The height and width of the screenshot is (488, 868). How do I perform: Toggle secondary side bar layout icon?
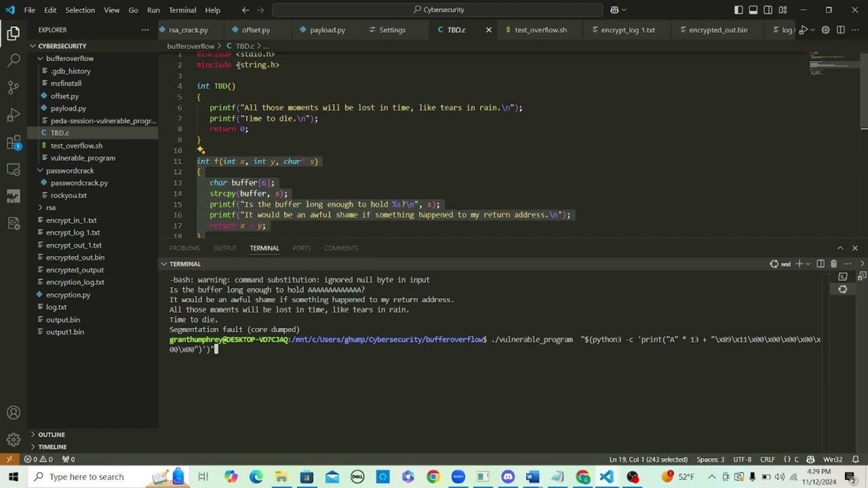click(768, 10)
